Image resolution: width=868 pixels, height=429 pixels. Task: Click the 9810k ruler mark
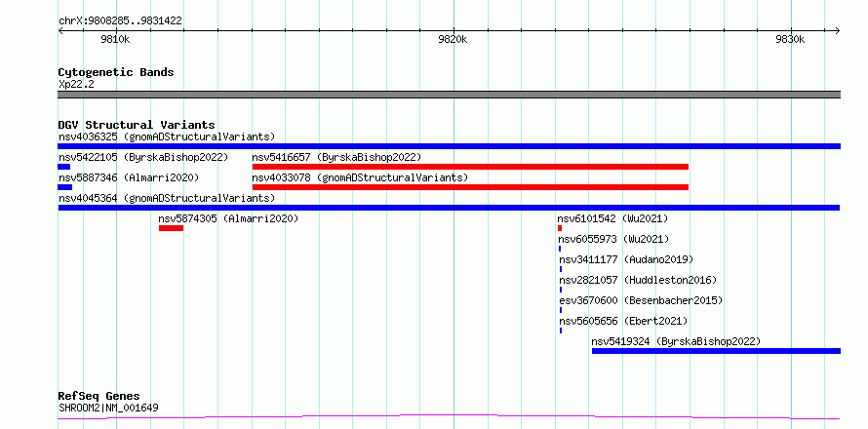116,40
